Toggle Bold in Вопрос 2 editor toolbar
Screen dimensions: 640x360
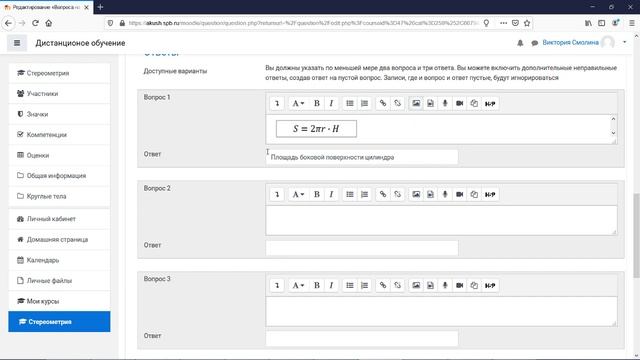point(316,195)
